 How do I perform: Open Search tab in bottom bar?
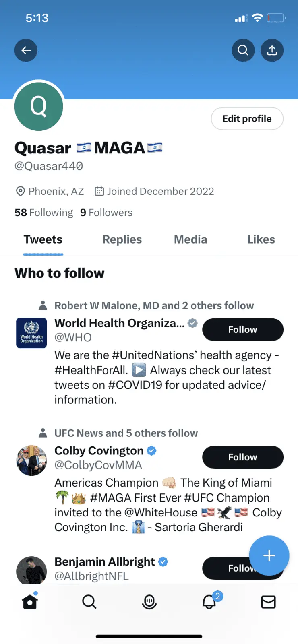click(x=89, y=602)
